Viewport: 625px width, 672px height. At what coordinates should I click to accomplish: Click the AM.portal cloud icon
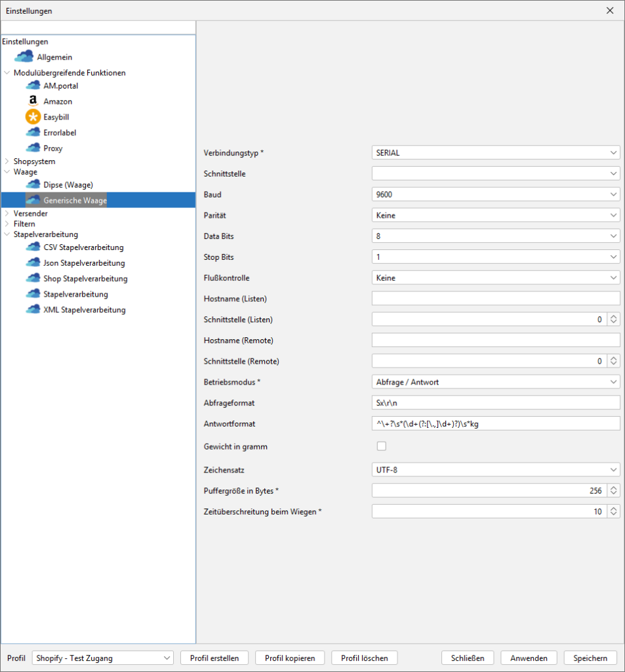(33, 86)
